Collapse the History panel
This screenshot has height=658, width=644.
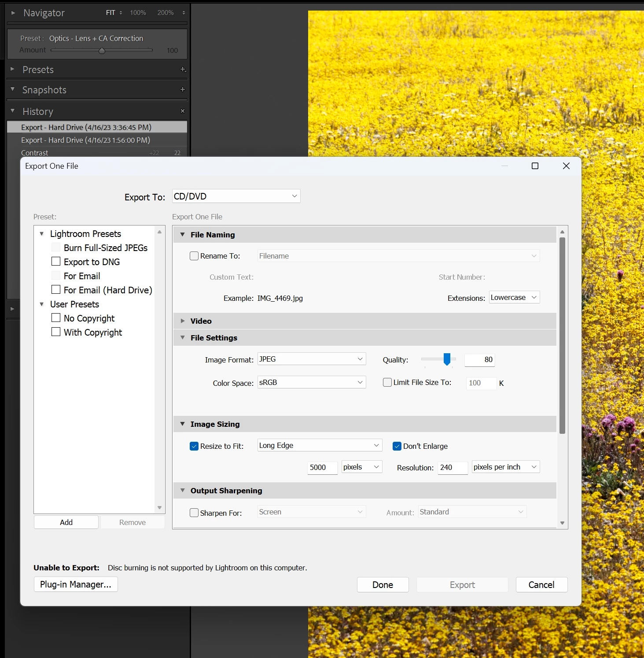(x=13, y=111)
